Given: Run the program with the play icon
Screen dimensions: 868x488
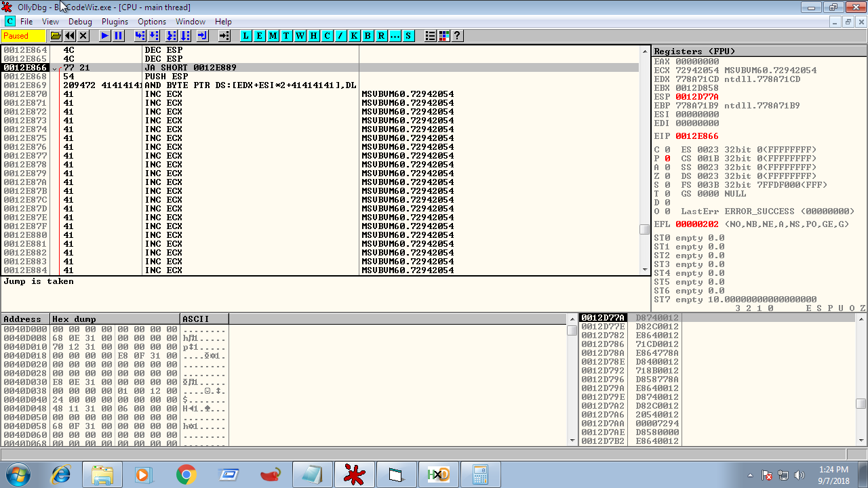Looking at the screenshot, I should (105, 36).
